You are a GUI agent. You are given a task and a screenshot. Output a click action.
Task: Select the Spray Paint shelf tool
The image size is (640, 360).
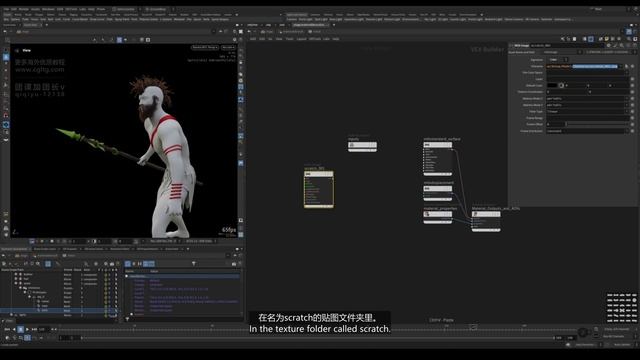click(122, 19)
